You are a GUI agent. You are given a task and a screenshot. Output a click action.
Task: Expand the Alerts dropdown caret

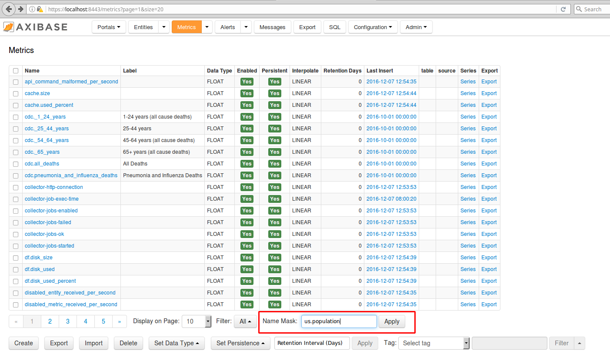click(246, 27)
